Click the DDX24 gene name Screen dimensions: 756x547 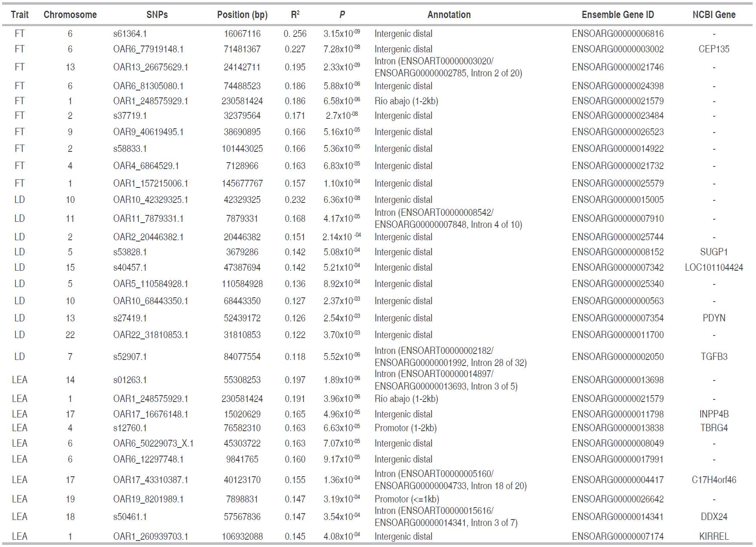pyautogui.click(x=713, y=517)
